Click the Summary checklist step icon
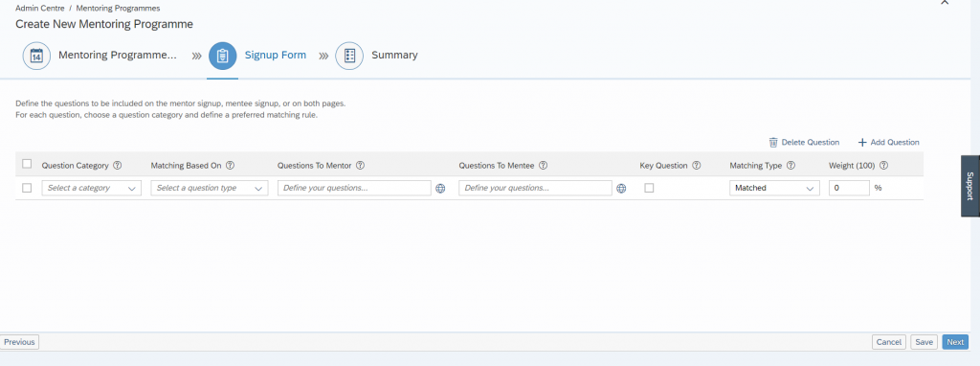 (x=349, y=56)
